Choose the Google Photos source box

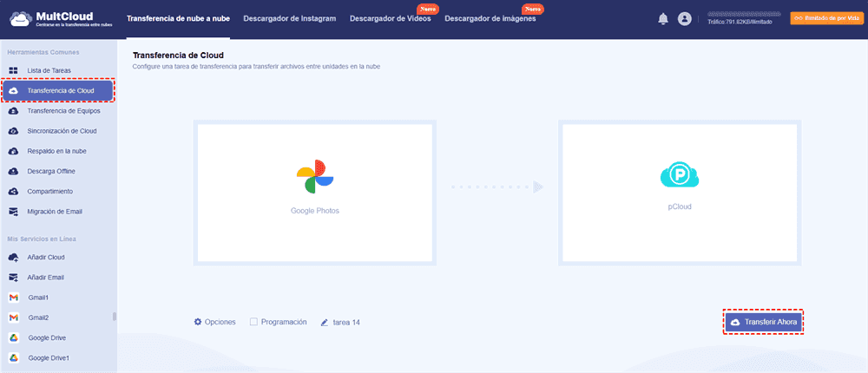[x=314, y=193]
